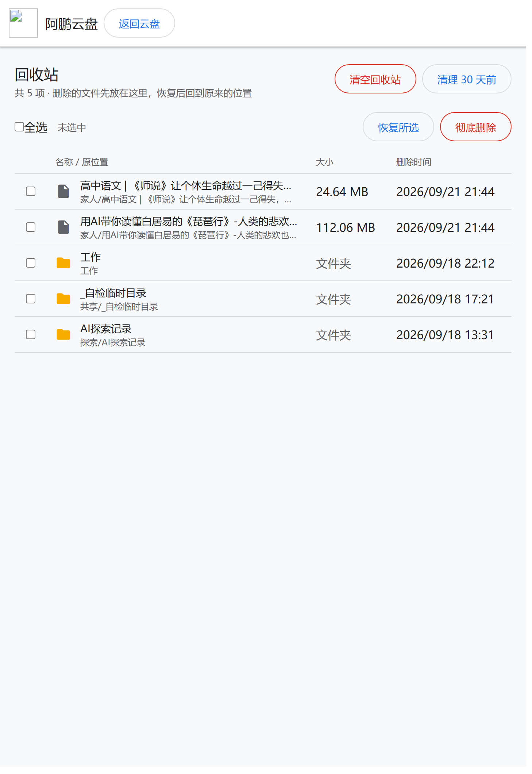Click the 24.64 MB size cell
The height and width of the screenshot is (774, 532).
[342, 192]
